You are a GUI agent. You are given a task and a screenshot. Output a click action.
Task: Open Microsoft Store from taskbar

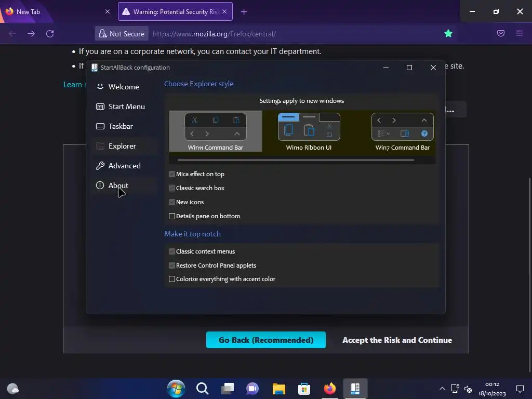[304, 389]
